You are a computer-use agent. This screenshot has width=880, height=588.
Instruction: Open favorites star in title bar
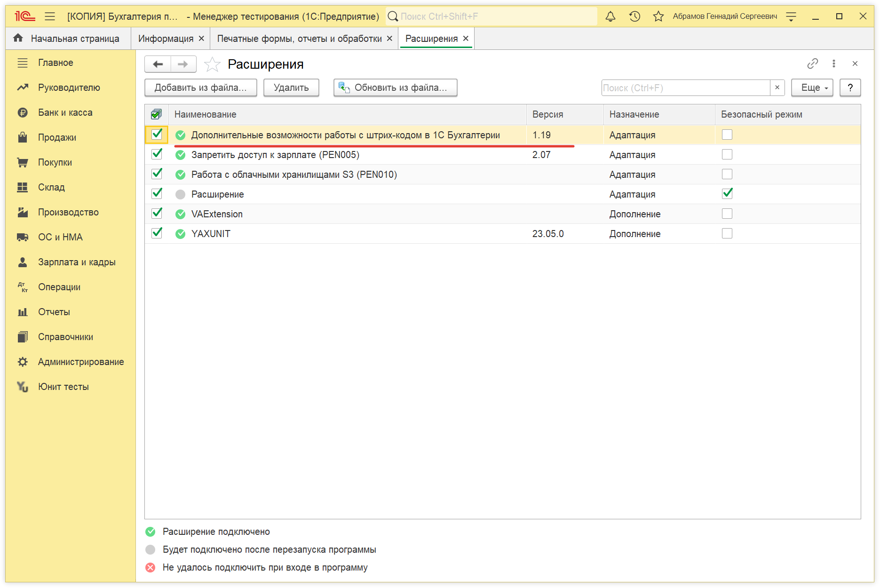(x=658, y=16)
